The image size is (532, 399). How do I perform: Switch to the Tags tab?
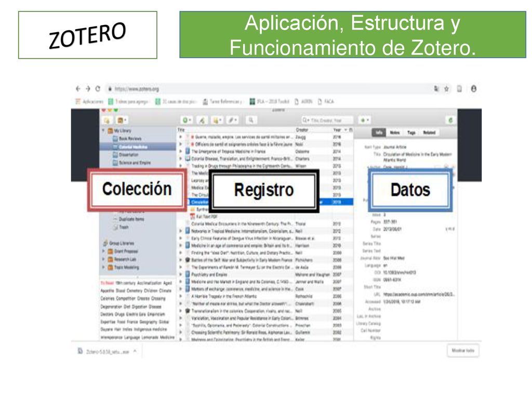[411, 132]
